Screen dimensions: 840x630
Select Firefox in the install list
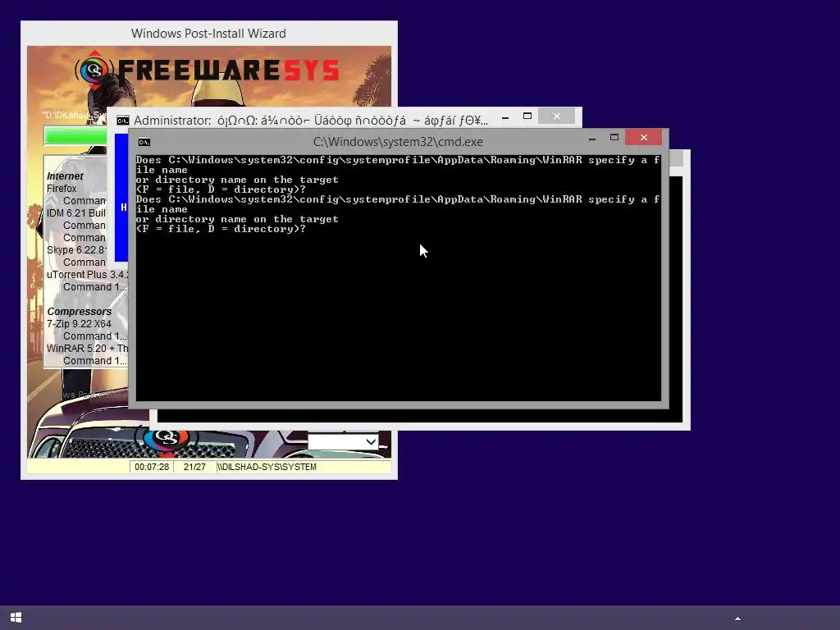[x=62, y=189]
